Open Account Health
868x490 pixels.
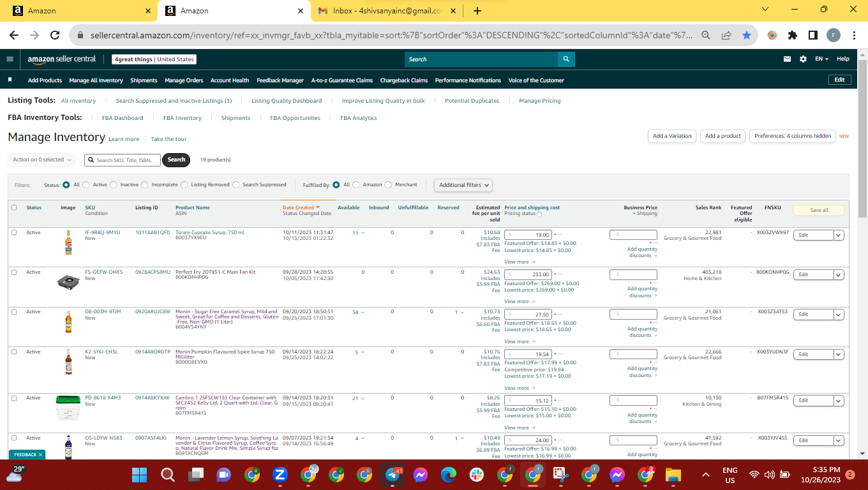(230, 80)
